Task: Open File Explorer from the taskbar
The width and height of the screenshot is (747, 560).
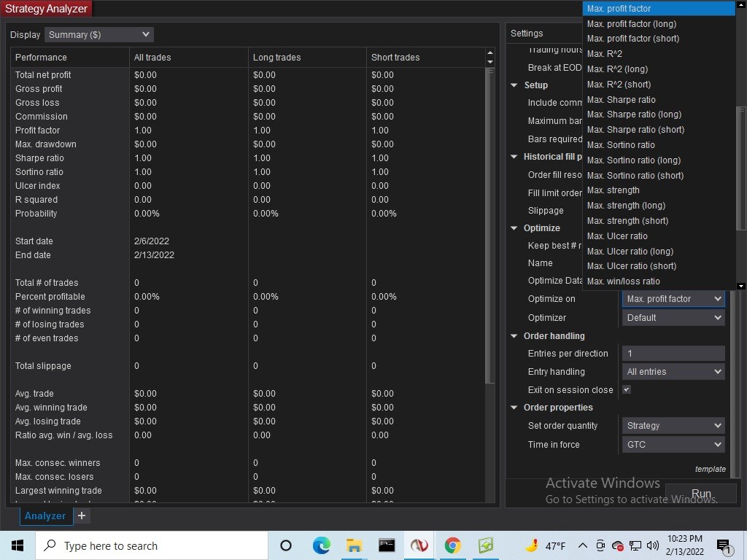Action: click(x=354, y=545)
